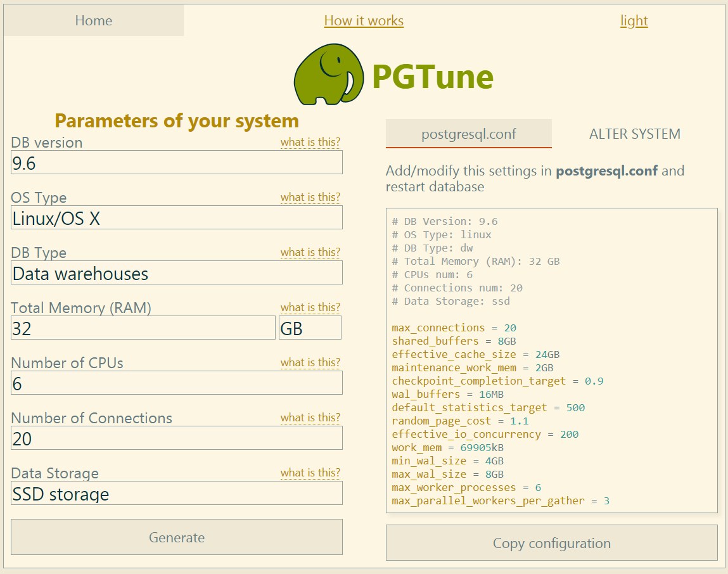Image resolution: width=728 pixels, height=574 pixels.
Task: Click the 'Parameters of your system' heading
Action: tap(177, 121)
